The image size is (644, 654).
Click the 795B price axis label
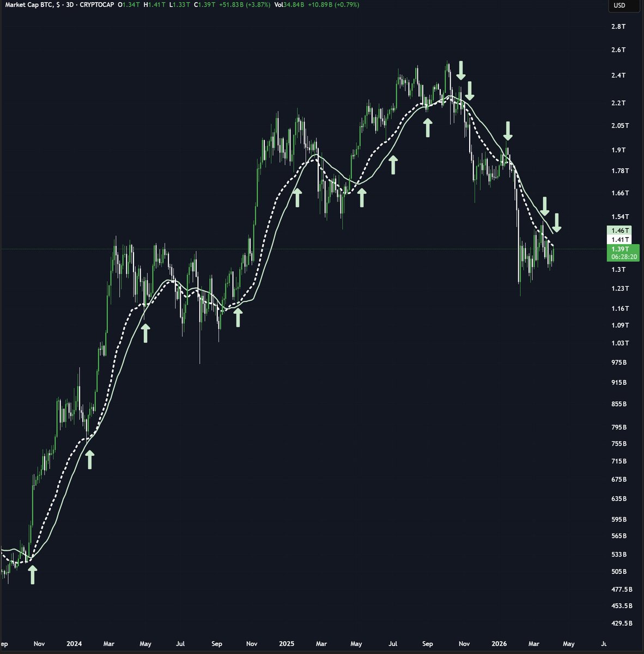(619, 427)
